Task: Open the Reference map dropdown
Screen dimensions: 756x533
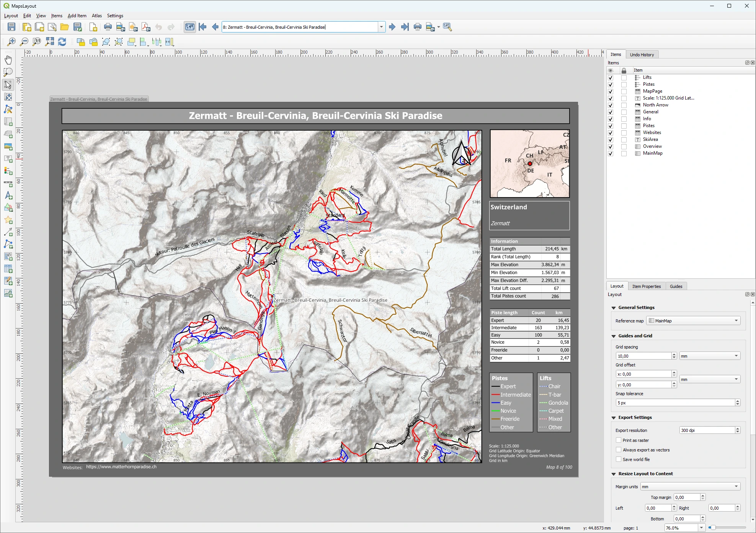Action: click(x=736, y=320)
